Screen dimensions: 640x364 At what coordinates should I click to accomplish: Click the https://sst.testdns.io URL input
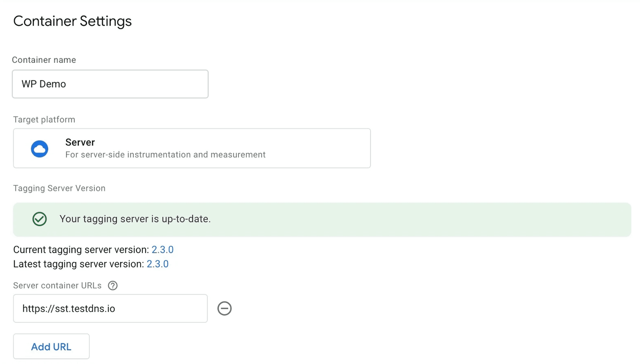tap(110, 308)
